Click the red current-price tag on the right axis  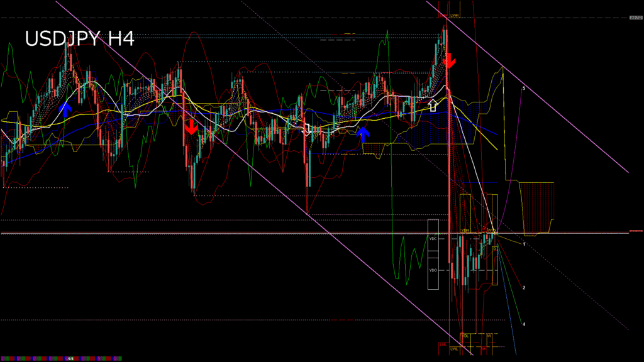click(636, 231)
